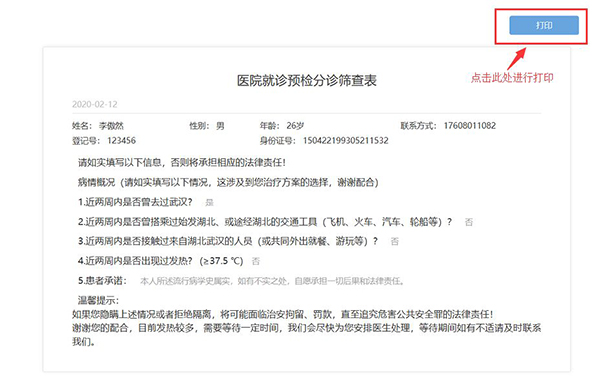This screenshot has width=600, height=380.
Task: Click the line starting 谢谢您的配合
Action: (x=307, y=328)
